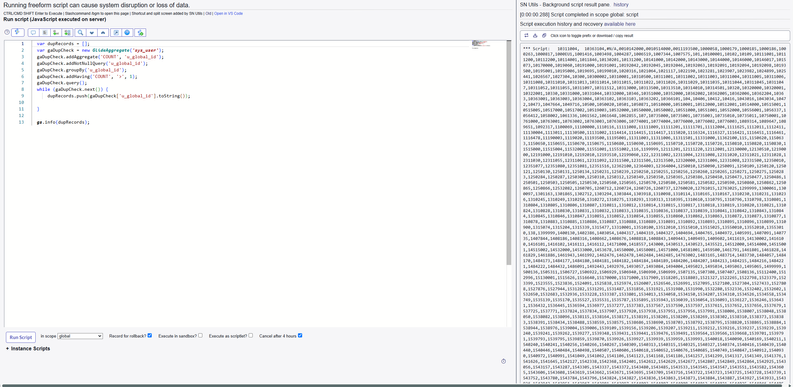Toggle the Cancel after 4 hours checkbox

pos(300,335)
